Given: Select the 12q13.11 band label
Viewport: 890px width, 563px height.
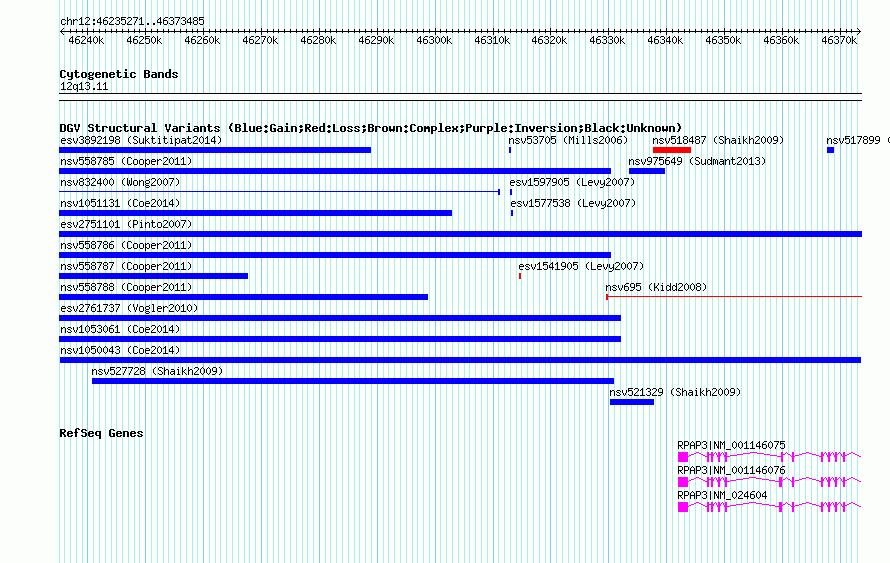Looking at the screenshot, I should tap(84, 87).
